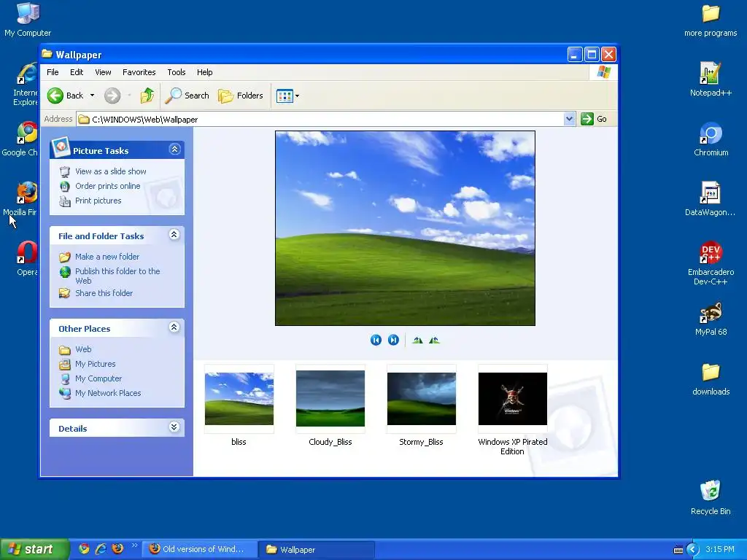Expand the Address bar dropdown

pyautogui.click(x=569, y=119)
